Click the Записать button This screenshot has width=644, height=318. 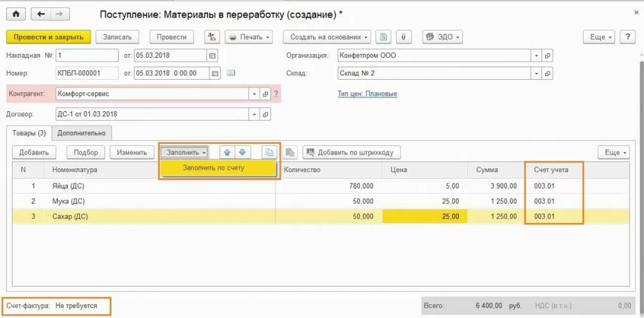(x=117, y=37)
